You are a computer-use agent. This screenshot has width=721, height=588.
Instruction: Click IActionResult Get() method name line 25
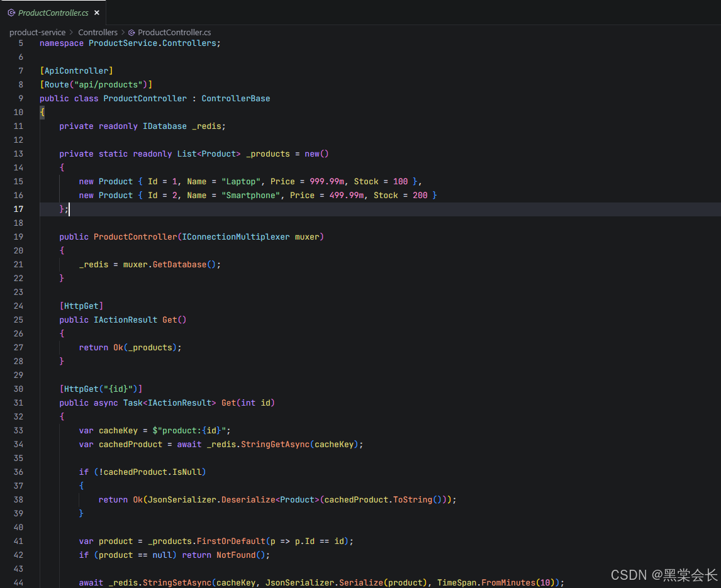tap(170, 320)
